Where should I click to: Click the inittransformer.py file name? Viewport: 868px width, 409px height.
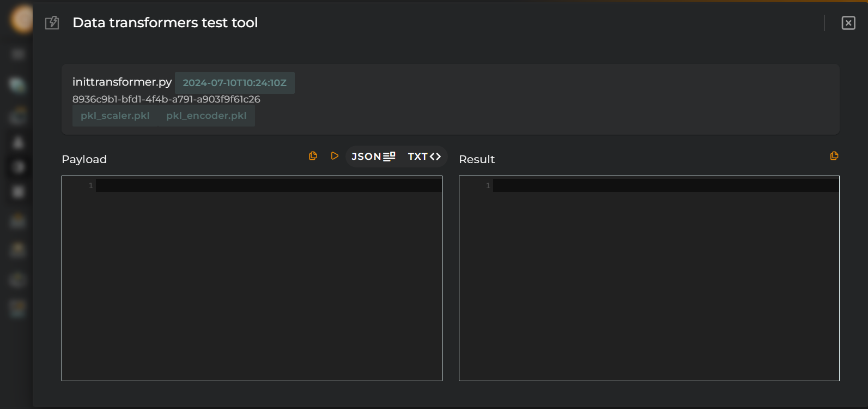click(x=122, y=82)
